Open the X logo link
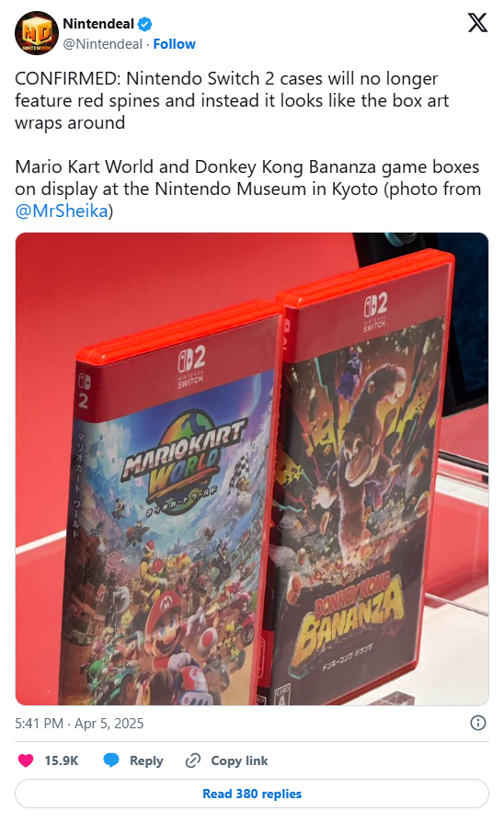The width and height of the screenshot is (504, 823). (x=477, y=23)
